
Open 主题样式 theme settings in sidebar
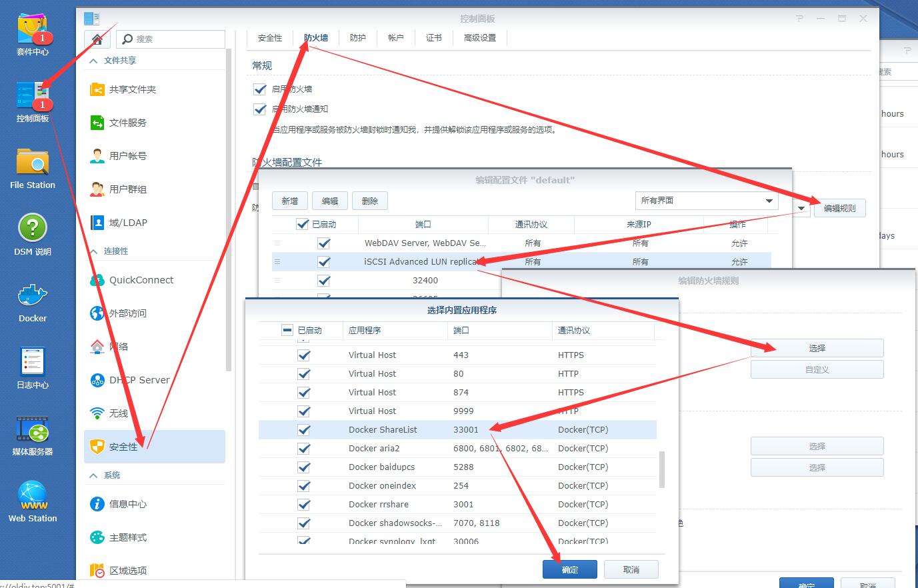pos(155,537)
